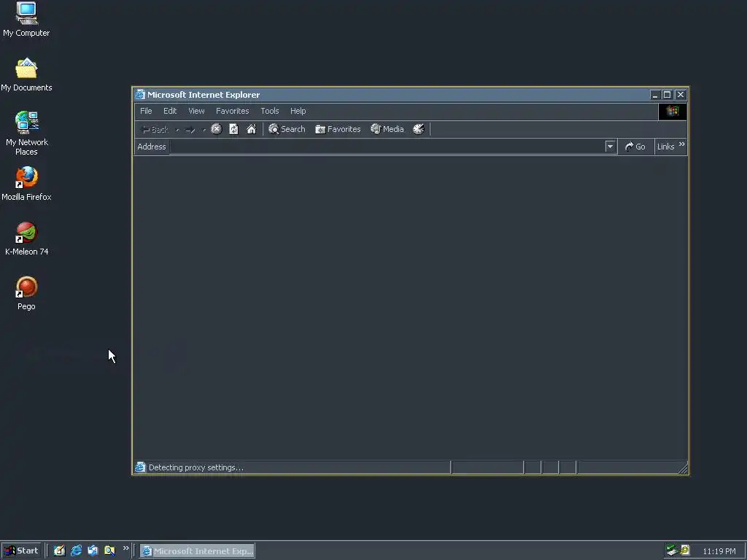Click the Go button

pos(635,147)
